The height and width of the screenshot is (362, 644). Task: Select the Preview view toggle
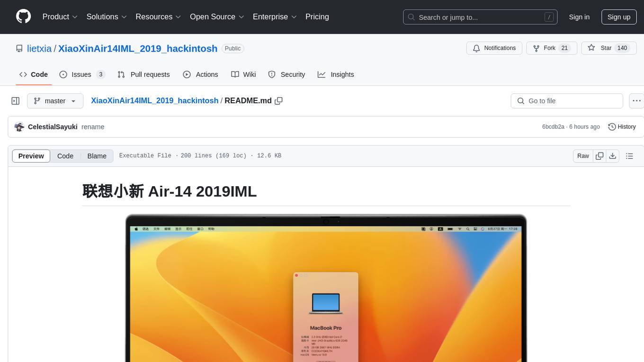coord(31,156)
